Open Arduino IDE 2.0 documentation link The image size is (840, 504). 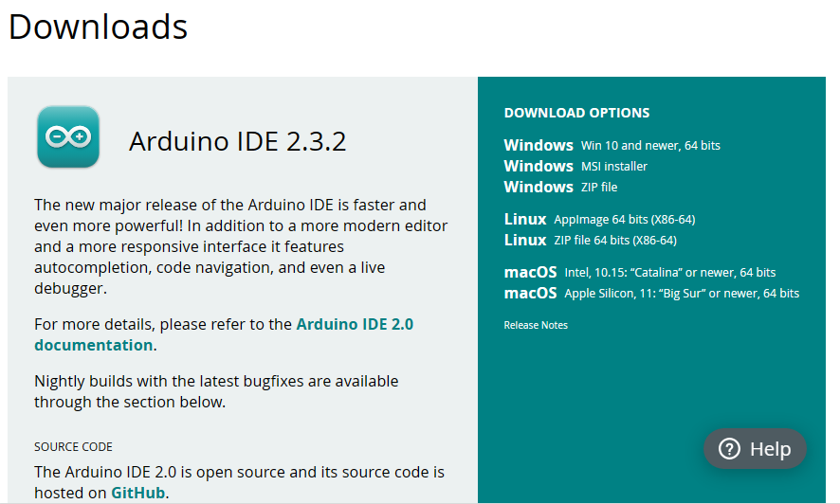[x=224, y=334]
